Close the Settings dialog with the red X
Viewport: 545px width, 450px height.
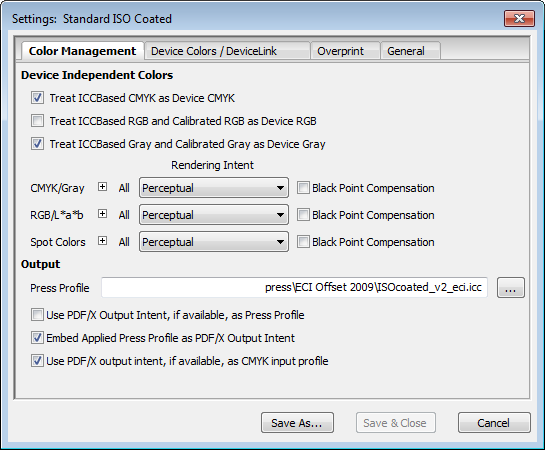click(519, 18)
